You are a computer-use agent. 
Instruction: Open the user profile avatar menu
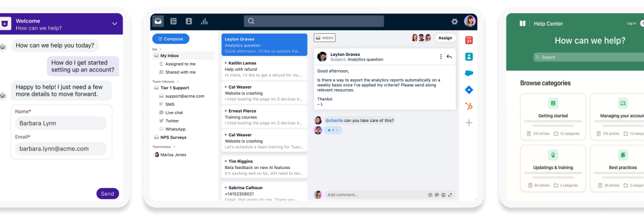pos(470,21)
